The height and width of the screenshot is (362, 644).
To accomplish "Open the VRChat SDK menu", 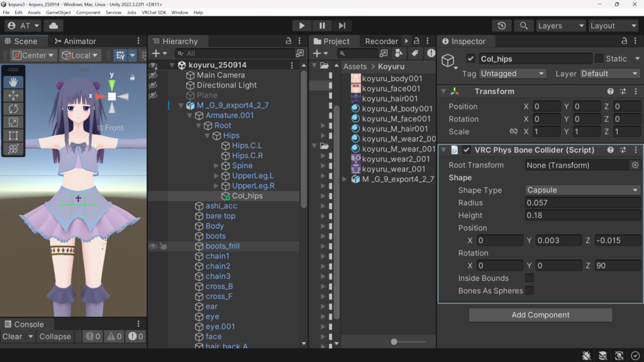I will 153,13.
